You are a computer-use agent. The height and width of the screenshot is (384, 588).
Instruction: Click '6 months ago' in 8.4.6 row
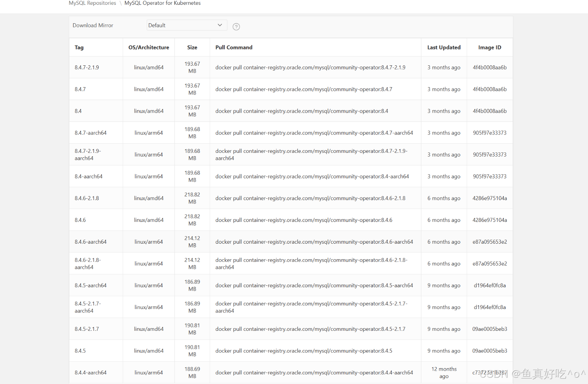444,220
